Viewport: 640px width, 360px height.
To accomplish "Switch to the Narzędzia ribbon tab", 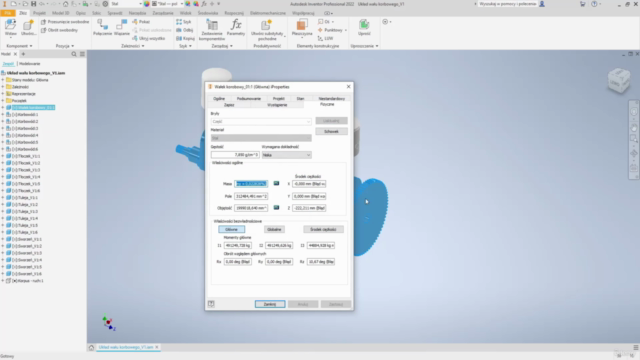I will click(137, 13).
